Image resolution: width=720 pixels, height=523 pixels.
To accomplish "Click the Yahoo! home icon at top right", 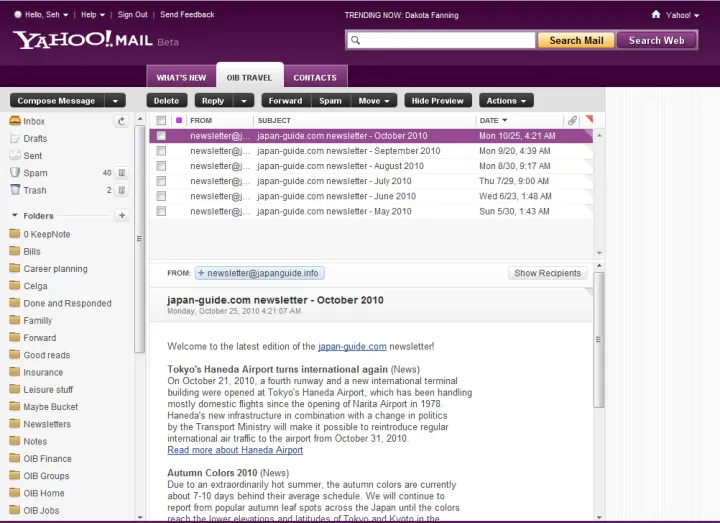I will tap(656, 15).
